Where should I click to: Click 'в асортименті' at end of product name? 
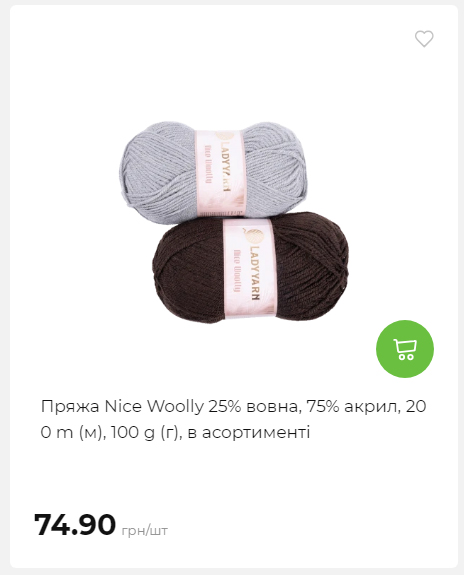point(249,432)
